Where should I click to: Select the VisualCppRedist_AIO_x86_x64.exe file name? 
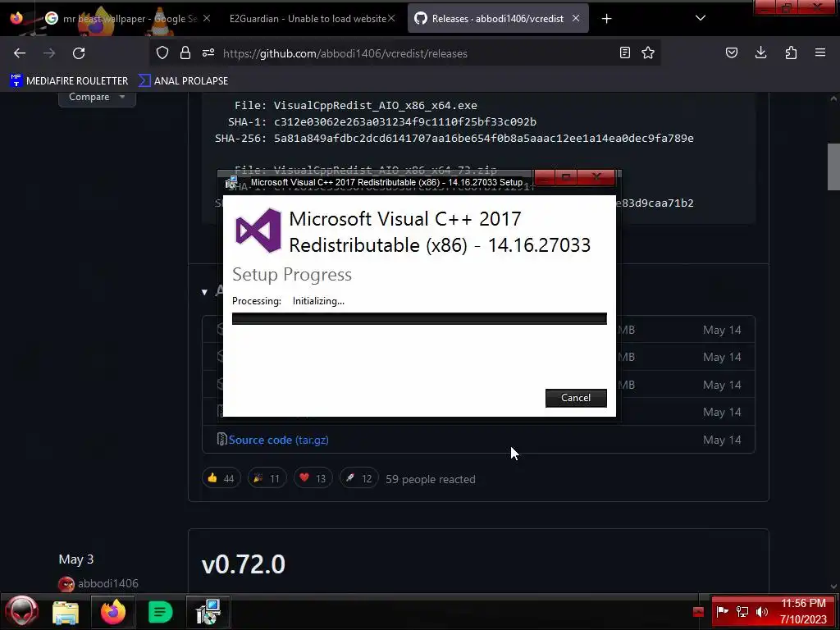click(x=376, y=106)
